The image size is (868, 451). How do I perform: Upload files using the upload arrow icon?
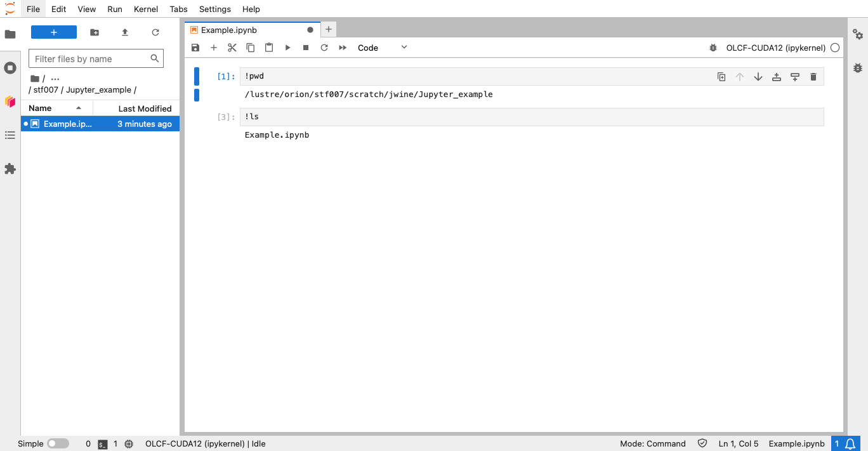point(125,32)
